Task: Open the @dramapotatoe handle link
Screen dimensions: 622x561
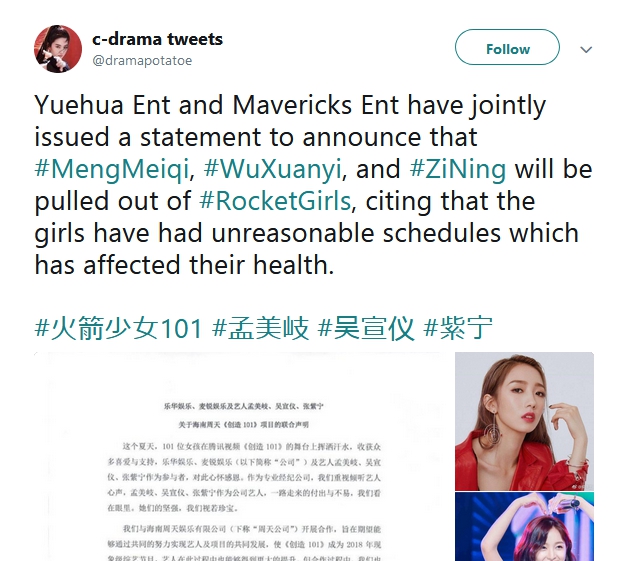Action: click(x=142, y=61)
